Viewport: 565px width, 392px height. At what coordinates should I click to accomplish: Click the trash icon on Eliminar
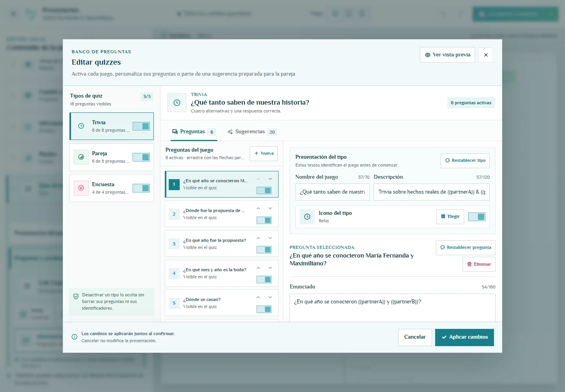(469, 264)
